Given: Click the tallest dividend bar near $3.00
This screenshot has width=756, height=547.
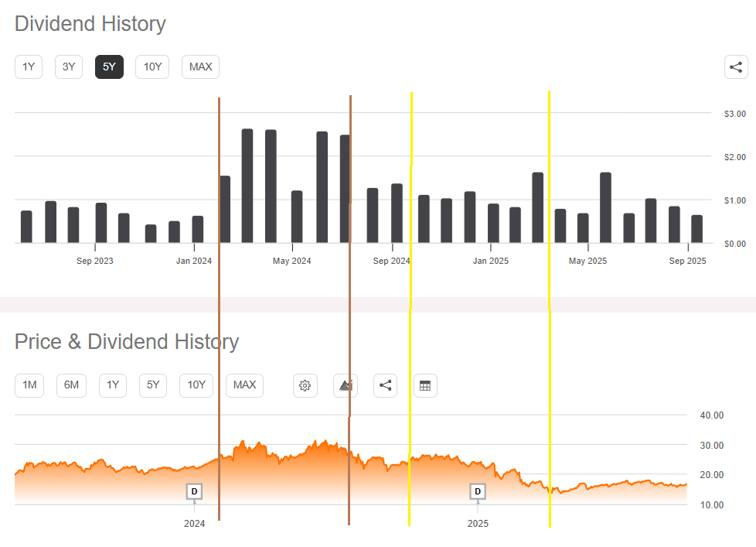Looking at the screenshot, I should pyautogui.click(x=247, y=186).
